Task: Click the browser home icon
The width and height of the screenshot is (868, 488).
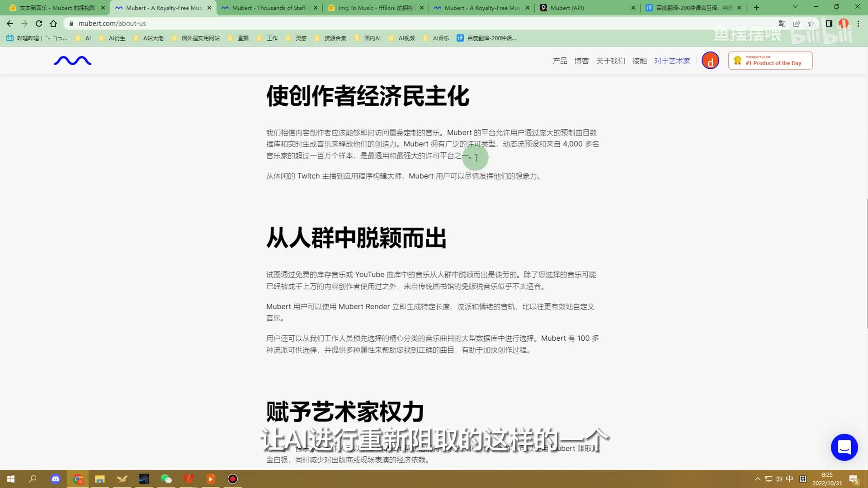Action: 53,23
